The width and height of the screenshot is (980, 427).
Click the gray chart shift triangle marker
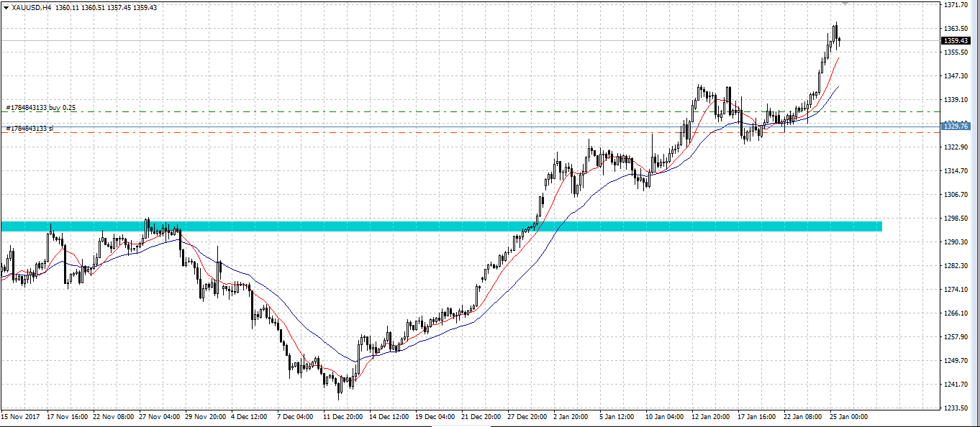[x=846, y=4]
